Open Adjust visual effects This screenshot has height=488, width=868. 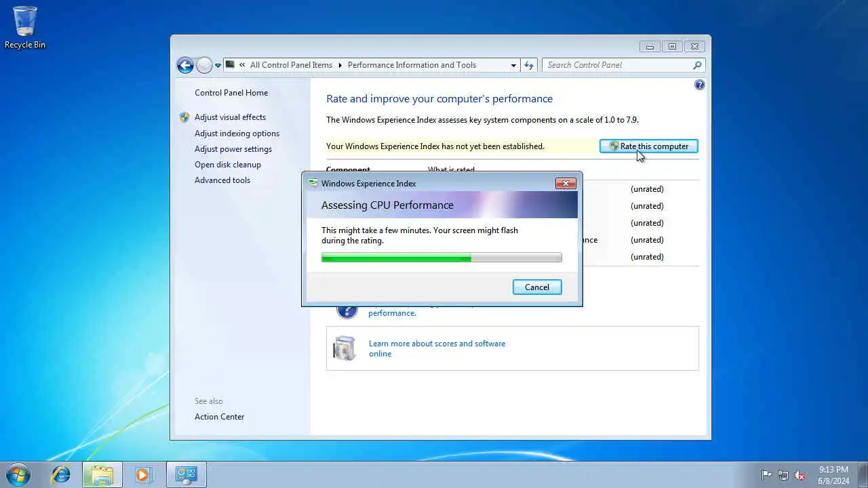point(230,117)
